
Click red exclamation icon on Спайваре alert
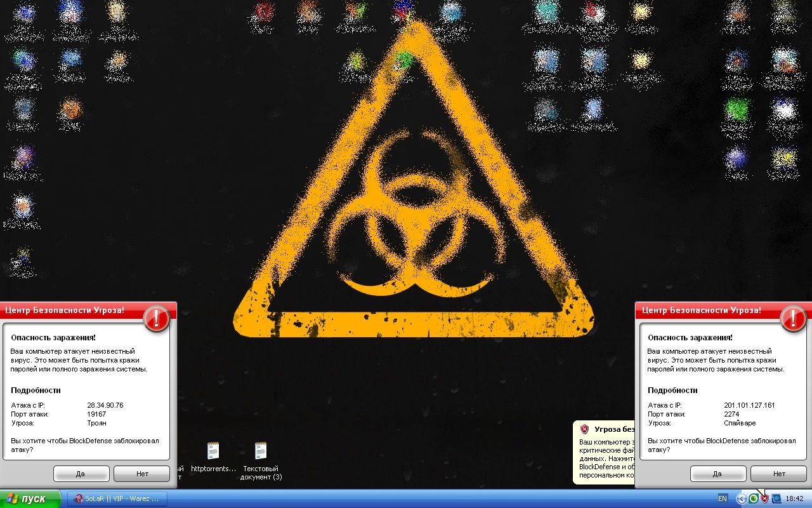[x=793, y=318]
